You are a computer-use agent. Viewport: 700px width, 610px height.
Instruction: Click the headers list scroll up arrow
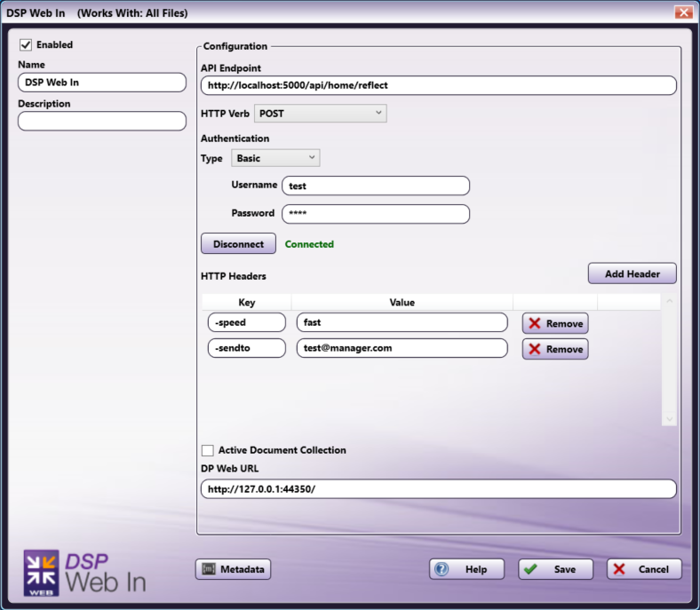(x=669, y=301)
